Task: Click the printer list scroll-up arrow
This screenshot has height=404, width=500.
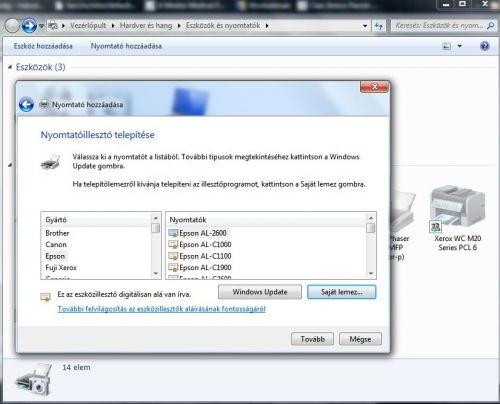Action: 370,218
